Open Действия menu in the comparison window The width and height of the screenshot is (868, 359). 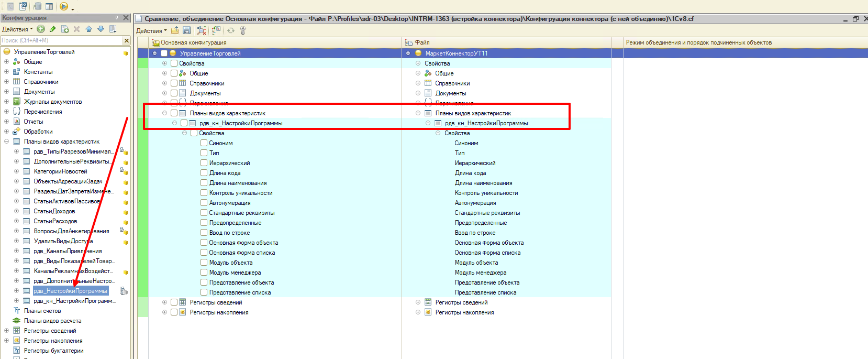pyautogui.click(x=151, y=31)
